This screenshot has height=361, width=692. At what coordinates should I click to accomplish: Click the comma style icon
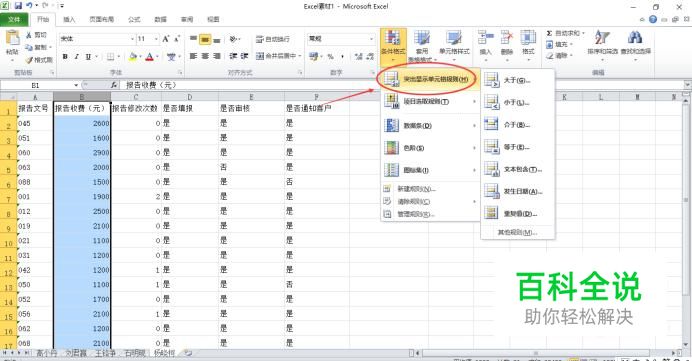(x=342, y=56)
